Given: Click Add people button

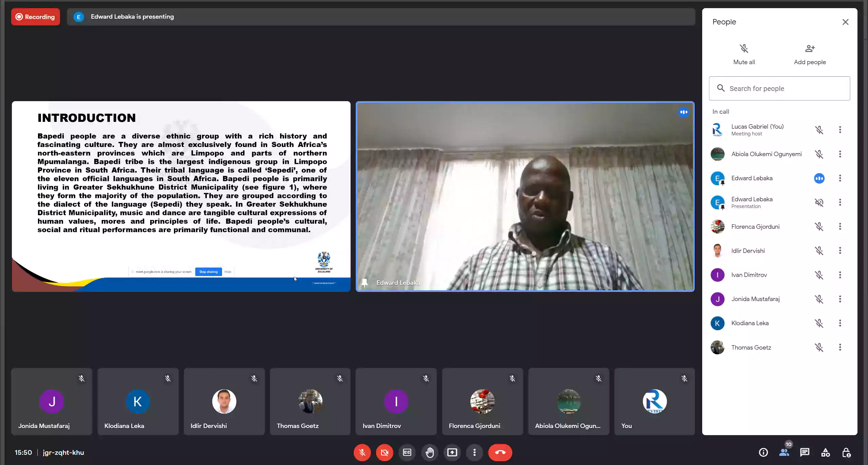Looking at the screenshot, I should [810, 54].
